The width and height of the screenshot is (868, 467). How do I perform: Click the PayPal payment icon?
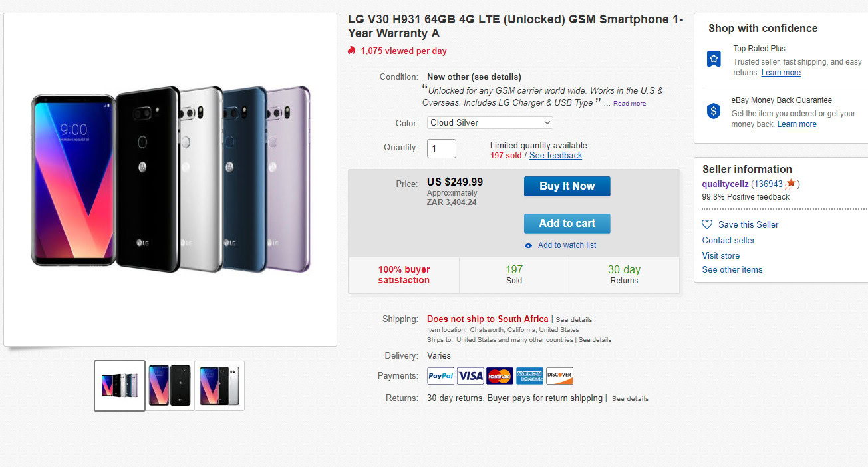[440, 376]
